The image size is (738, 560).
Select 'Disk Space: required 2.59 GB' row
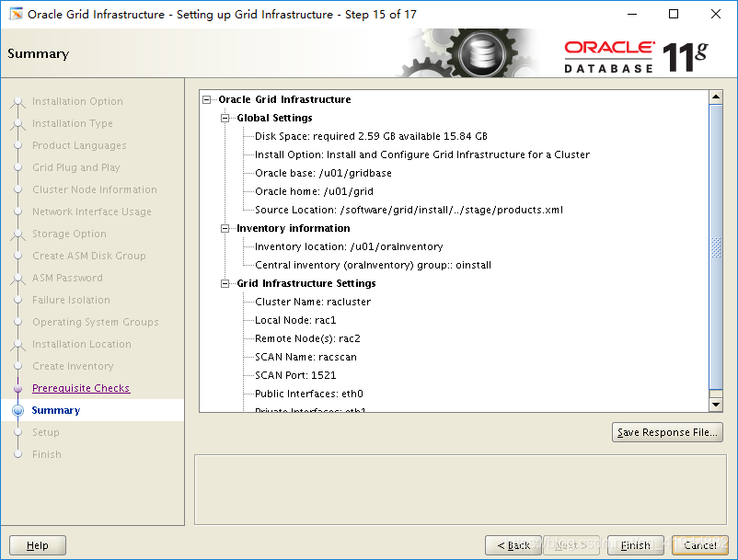[x=372, y=136]
